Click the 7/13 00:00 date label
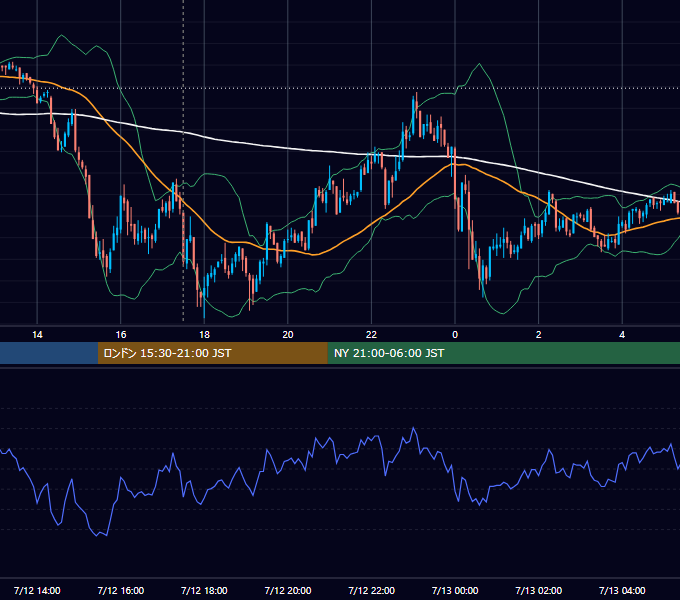 (x=455, y=590)
